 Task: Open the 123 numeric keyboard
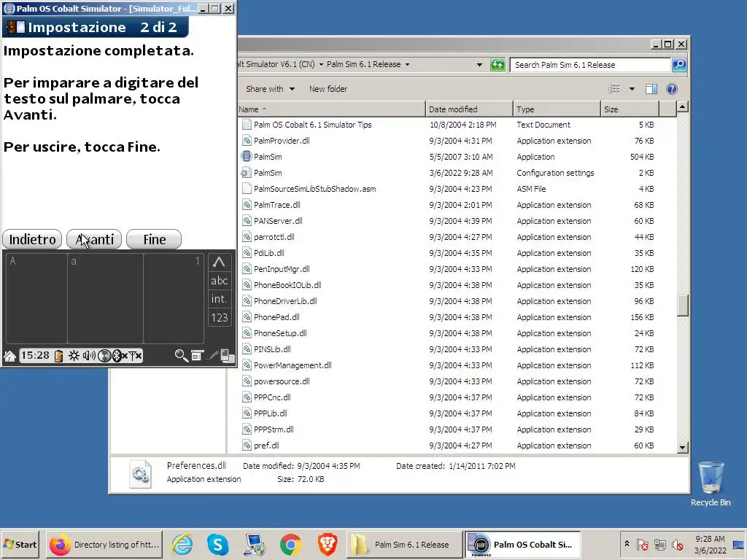pyautogui.click(x=219, y=318)
